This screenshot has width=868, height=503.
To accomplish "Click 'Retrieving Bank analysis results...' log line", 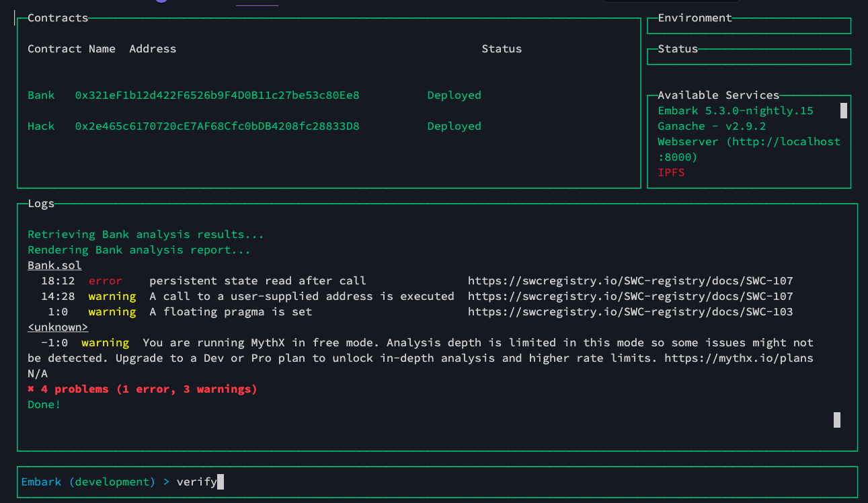I will pos(146,234).
